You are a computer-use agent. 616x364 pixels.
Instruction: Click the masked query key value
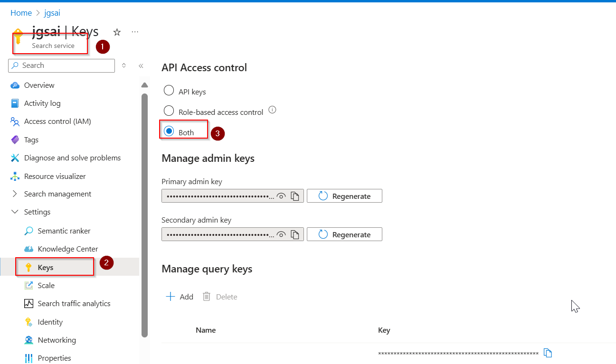tap(458, 354)
